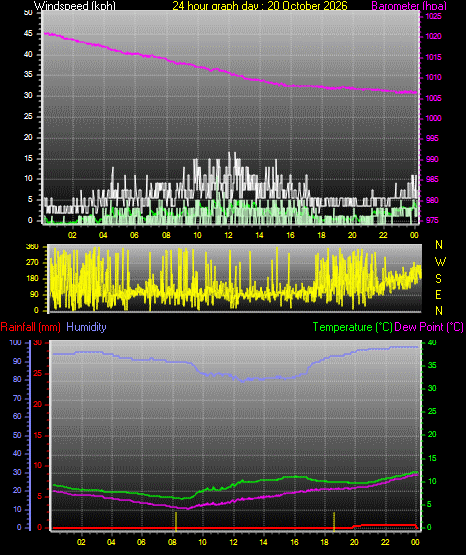Click the "100" humidity axis value
466x555 pixels.
click(x=15, y=342)
